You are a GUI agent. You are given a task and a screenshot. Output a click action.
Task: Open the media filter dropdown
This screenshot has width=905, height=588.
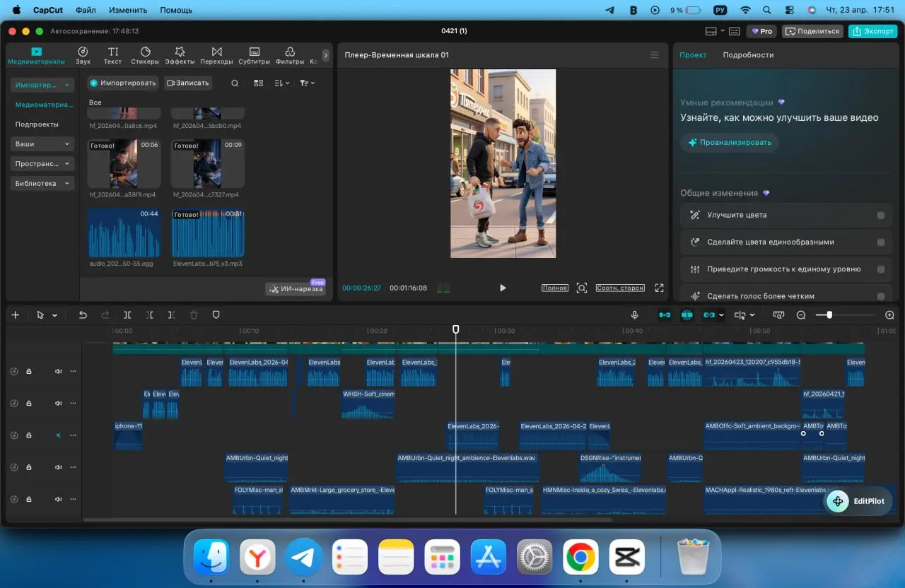307,83
